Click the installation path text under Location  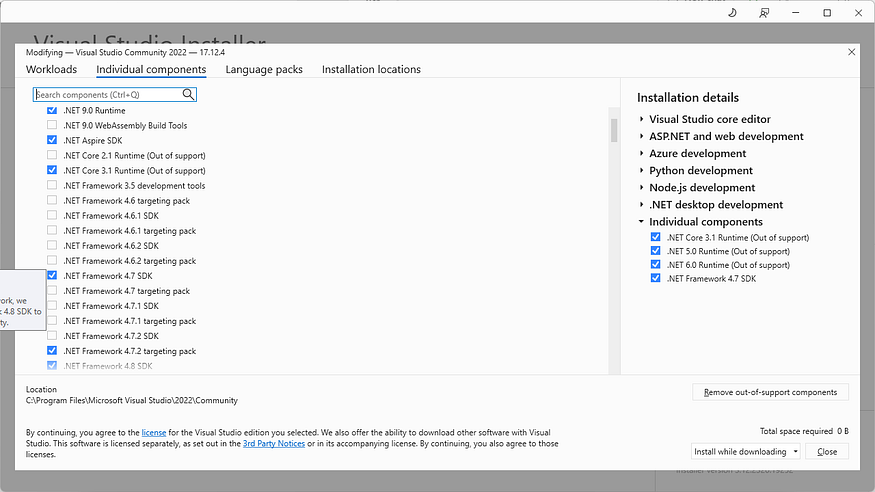(x=132, y=401)
